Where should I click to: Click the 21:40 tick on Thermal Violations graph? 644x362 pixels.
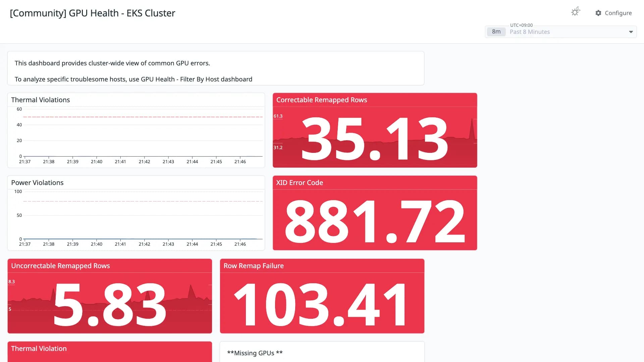[x=97, y=162]
